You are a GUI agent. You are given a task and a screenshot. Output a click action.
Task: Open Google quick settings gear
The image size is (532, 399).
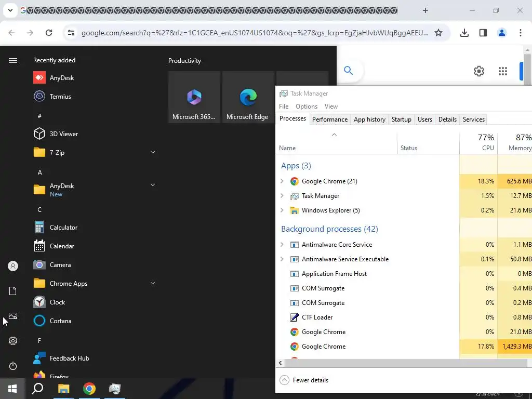(478, 71)
